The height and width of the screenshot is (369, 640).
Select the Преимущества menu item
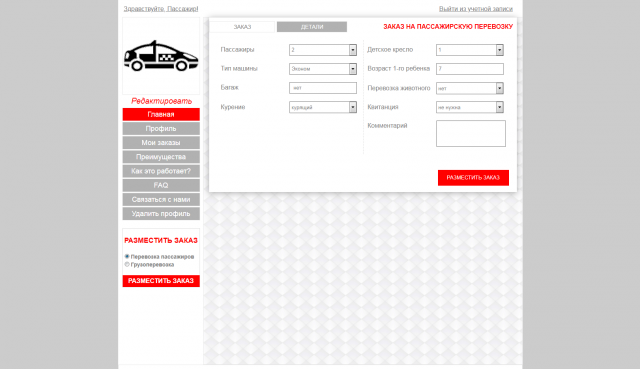pos(161,157)
